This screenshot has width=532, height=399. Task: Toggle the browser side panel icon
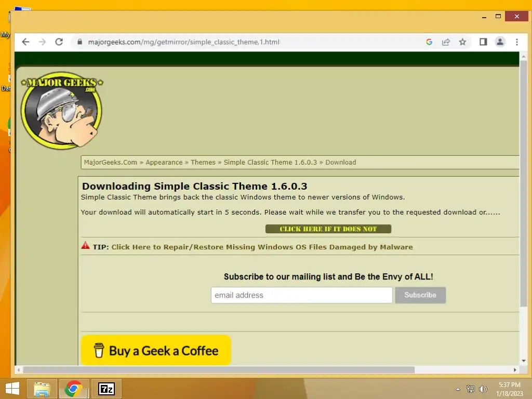pos(483,42)
